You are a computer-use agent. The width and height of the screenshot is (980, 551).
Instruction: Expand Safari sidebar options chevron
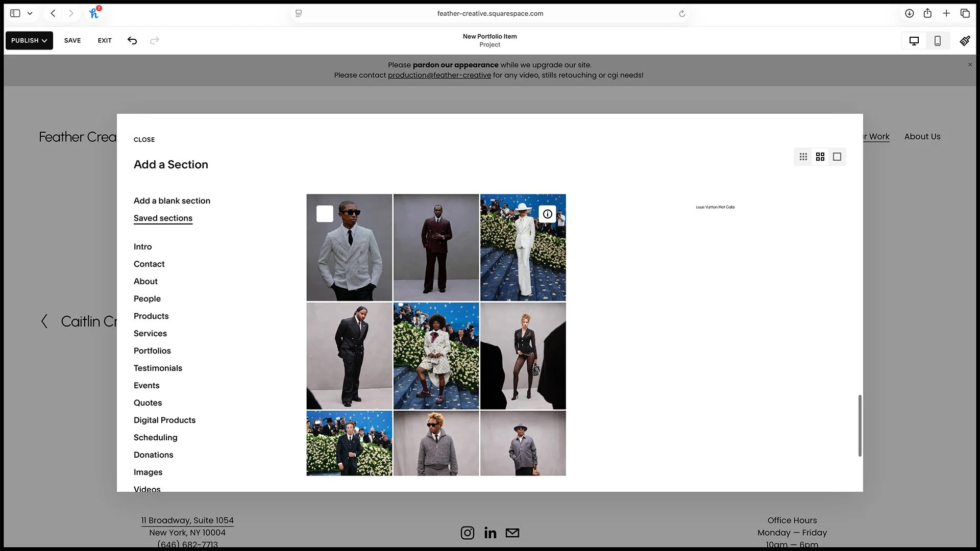(x=30, y=14)
